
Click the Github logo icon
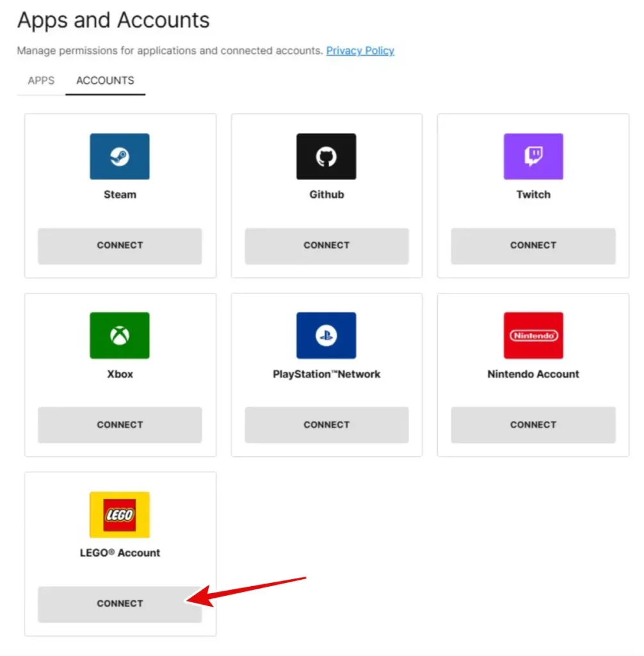(326, 156)
